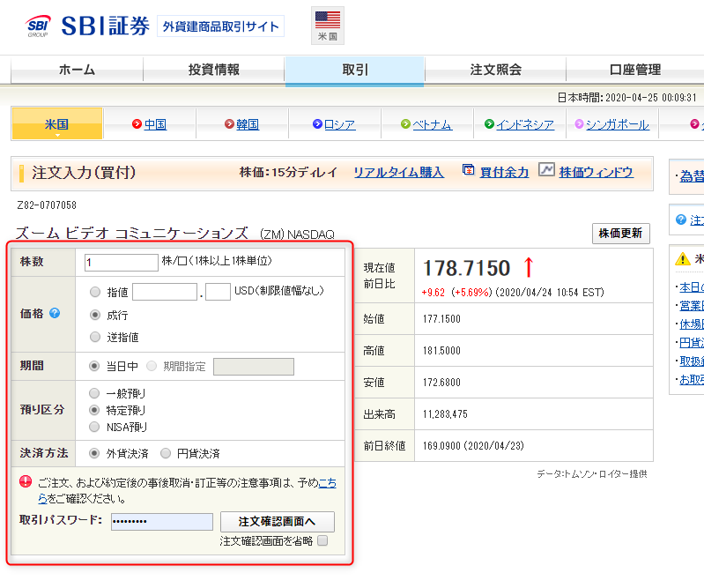
Task: Open the インドネシア market link
Action: click(525, 124)
